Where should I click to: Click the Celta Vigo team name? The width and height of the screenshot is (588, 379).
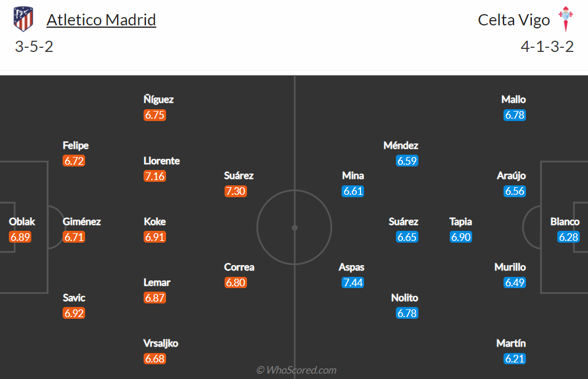(514, 20)
